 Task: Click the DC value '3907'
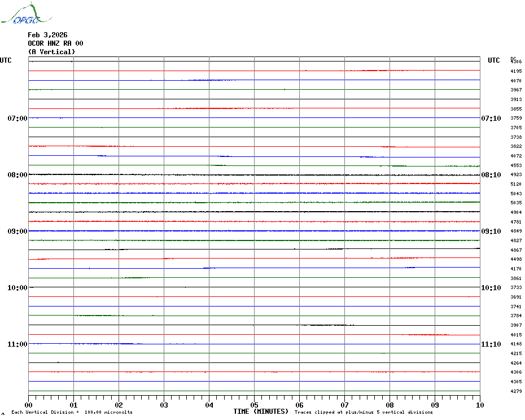click(516, 325)
